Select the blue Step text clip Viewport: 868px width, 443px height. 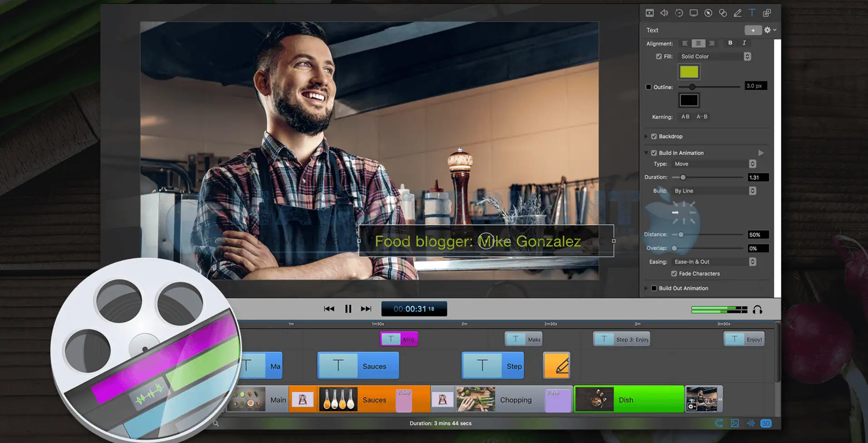pyautogui.click(x=493, y=365)
